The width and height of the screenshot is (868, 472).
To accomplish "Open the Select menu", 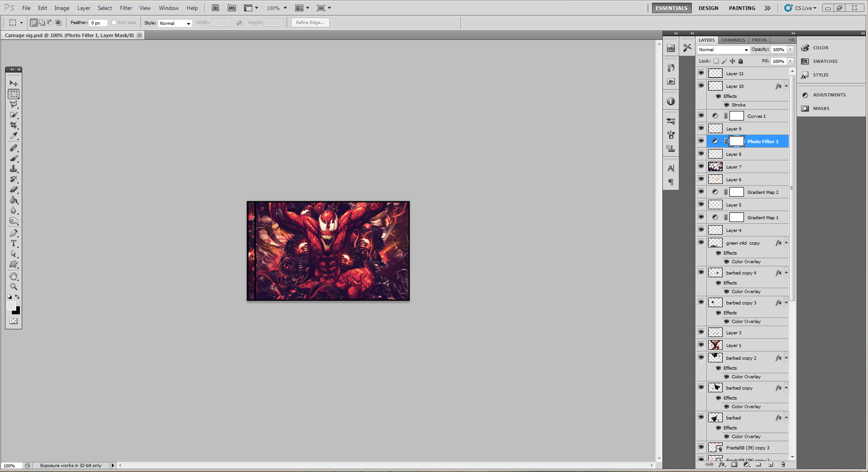I will 105,8.
